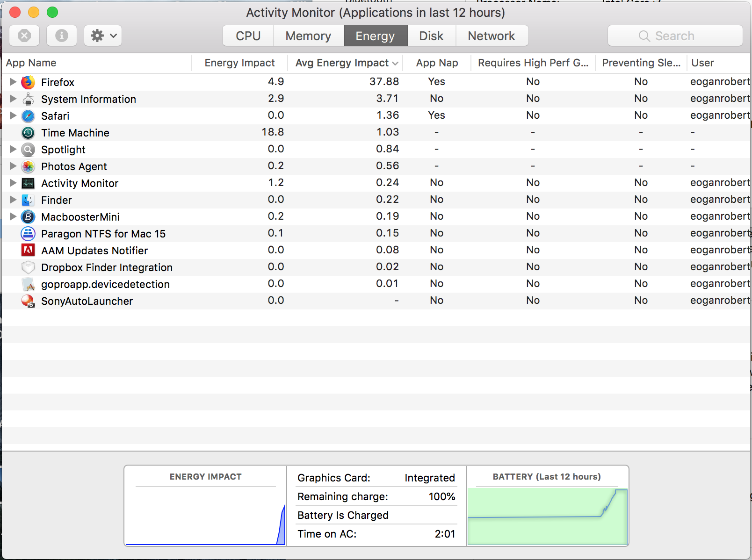Click into the Search field

pos(675,36)
